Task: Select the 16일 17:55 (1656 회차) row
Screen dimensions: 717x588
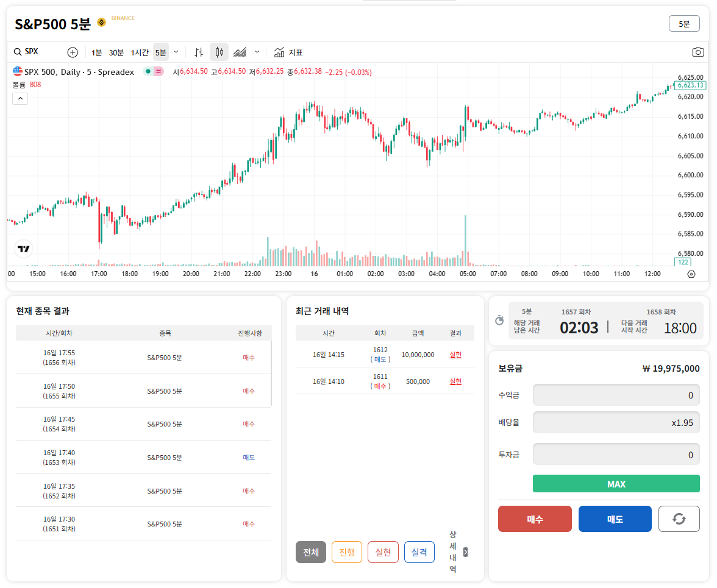Action: (143, 357)
